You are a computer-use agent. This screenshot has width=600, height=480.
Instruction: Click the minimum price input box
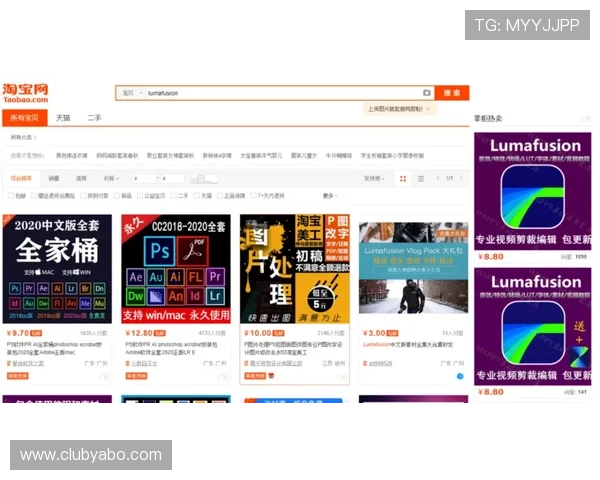coord(144,178)
